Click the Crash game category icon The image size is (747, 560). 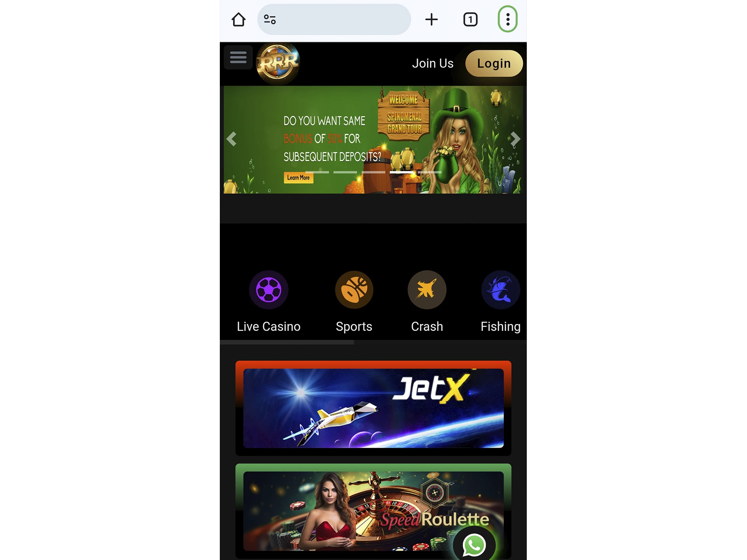tap(426, 289)
